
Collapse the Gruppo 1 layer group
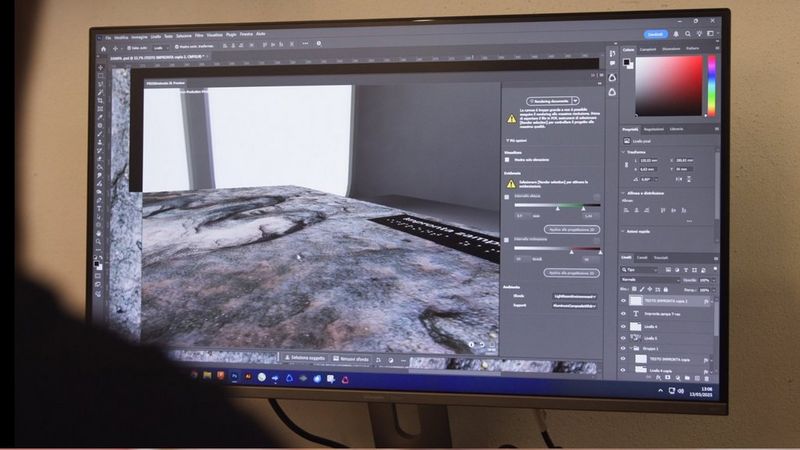point(632,350)
